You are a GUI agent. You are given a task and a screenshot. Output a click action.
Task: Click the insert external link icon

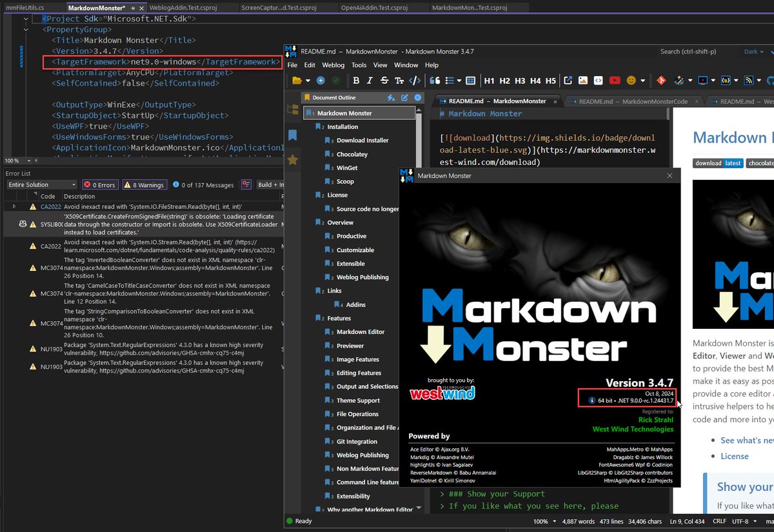point(568,81)
